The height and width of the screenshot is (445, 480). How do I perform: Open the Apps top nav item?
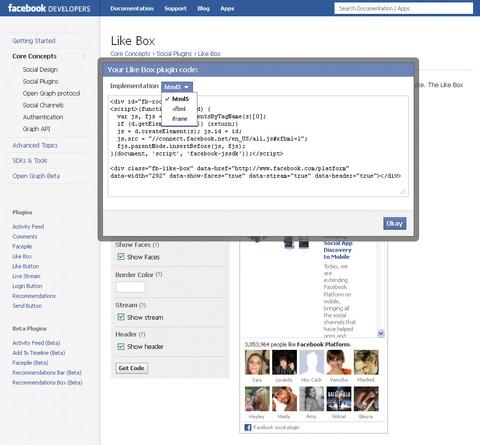tap(227, 8)
